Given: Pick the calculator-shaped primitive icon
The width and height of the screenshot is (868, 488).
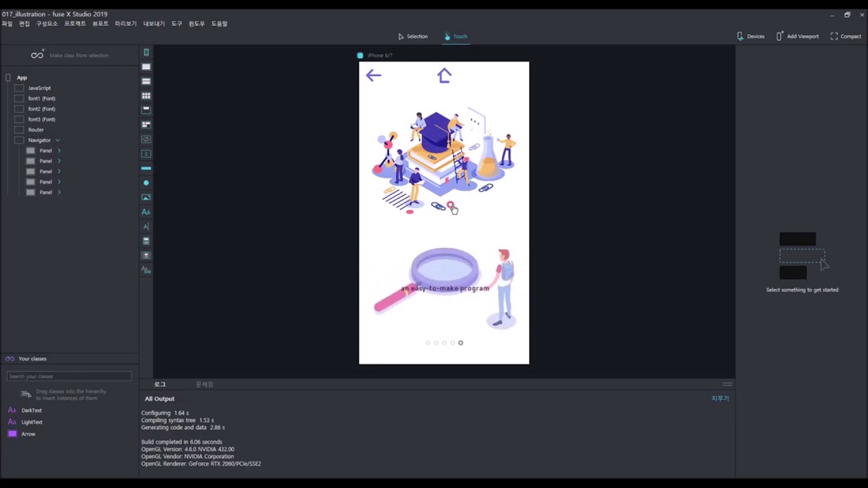Looking at the screenshot, I should (x=146, y=241).
